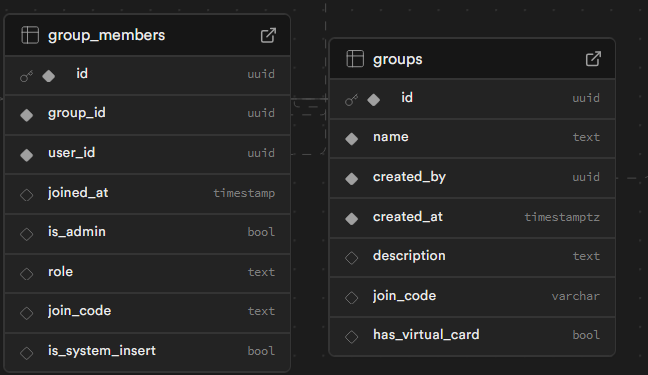Click the uuid type of created_by
This screenshot has height=375, width=648.
586,177
